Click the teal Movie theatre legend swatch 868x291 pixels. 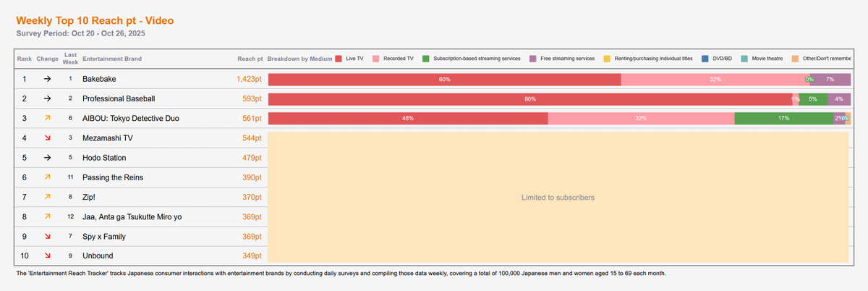tap(744, 58)
